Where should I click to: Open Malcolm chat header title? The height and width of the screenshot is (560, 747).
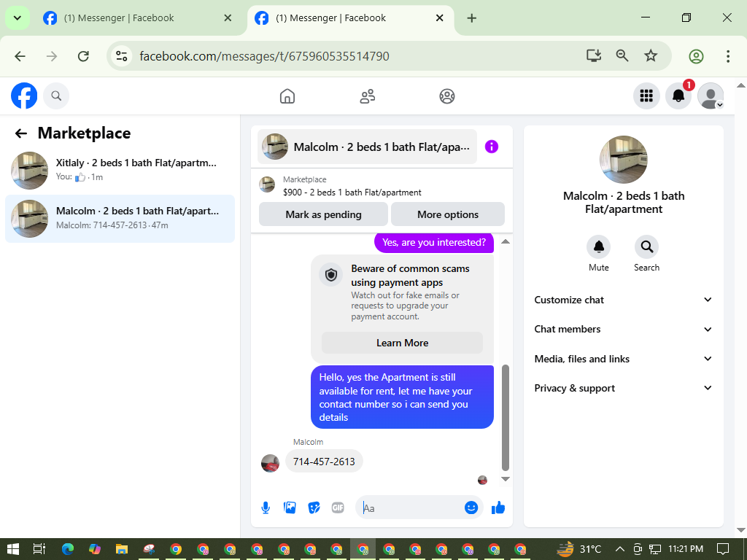[x=368, y=147]
